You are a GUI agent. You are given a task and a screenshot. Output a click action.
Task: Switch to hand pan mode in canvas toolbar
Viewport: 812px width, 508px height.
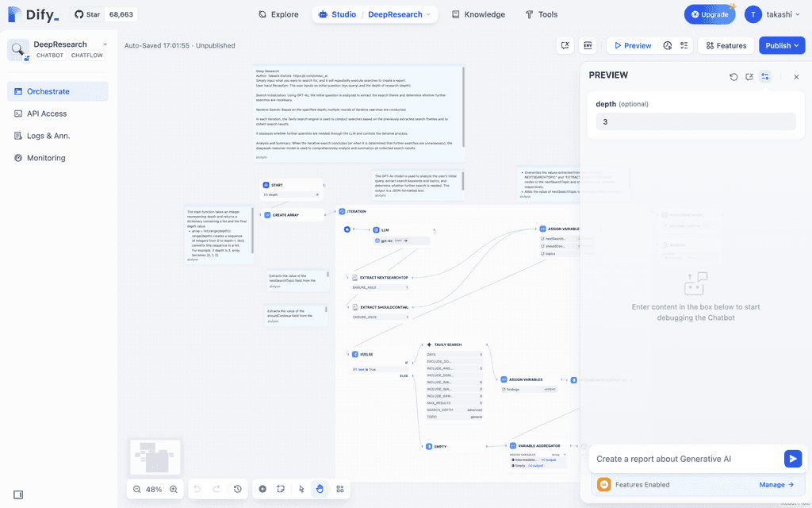coord(320,489)
